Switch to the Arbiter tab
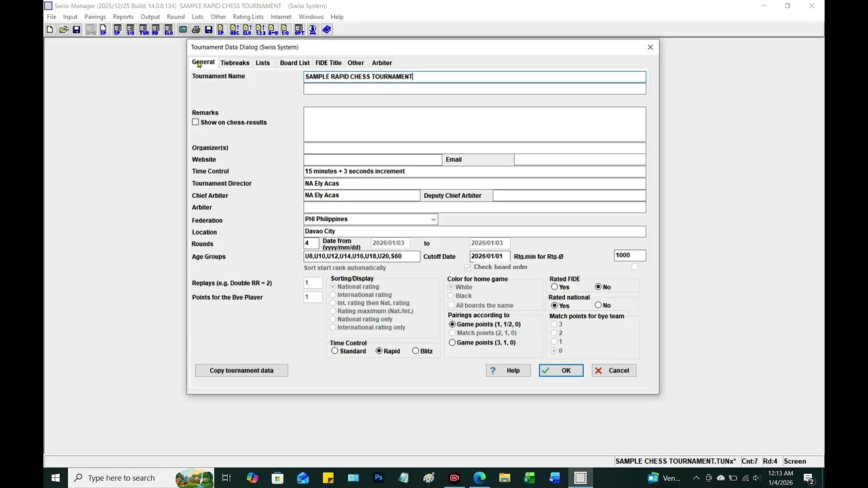The height and width of the screenshot is (488, 868). [382, 63]
